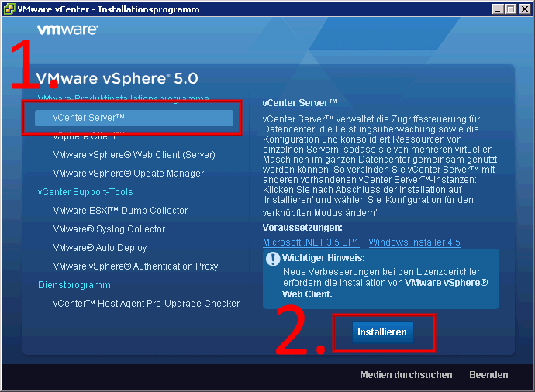Click the info icon beside Wichtiger Hinweis
The image size is (535, 392).
tap(273, 260)
